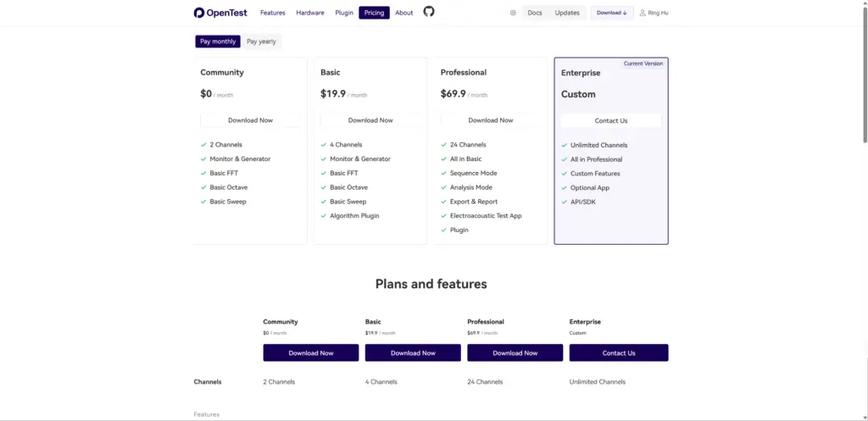This screenshot has height=421, width=868.
Task: Click Algorithm Plugin in Basic card
Action: pyautogui.click(x=354, y=216)
